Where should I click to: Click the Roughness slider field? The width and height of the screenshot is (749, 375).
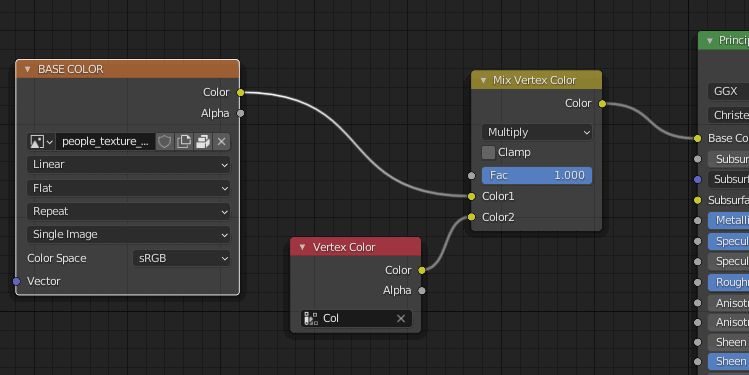tap(728, 282)
